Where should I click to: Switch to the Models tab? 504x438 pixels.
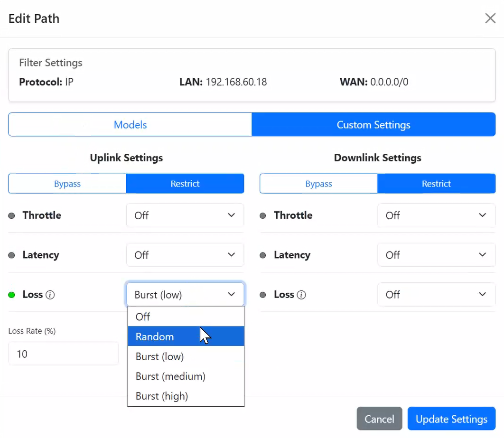(x=130, y=124)
